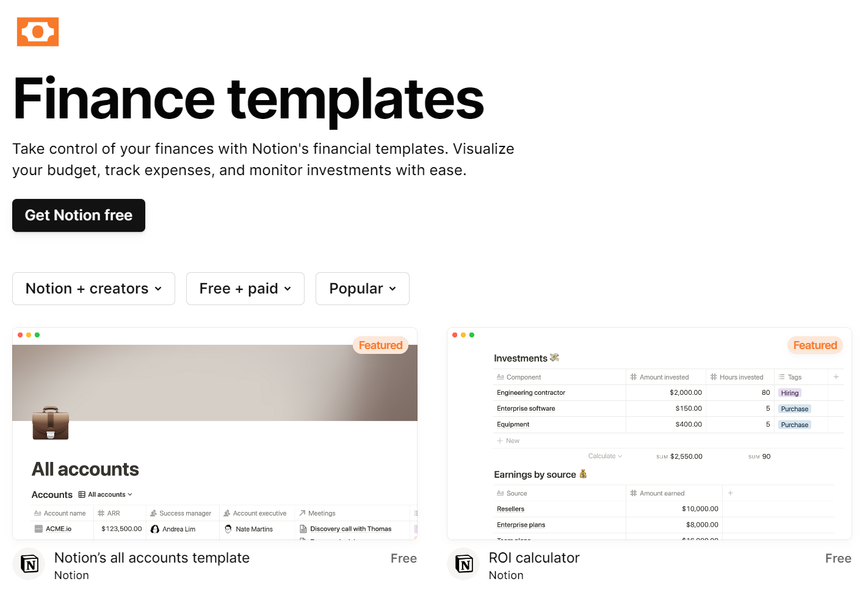Open the ROI calculator template link
This screenshot has height=598, width=868.
pos(533,558)
